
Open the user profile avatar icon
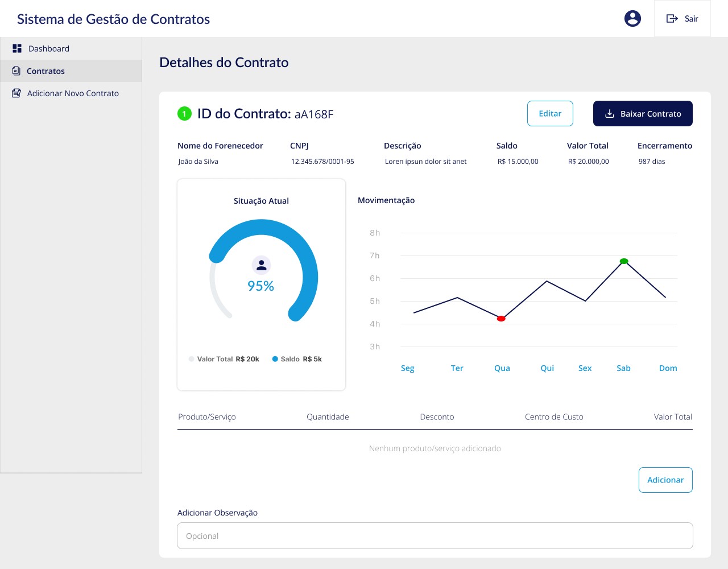coord(632,19)
